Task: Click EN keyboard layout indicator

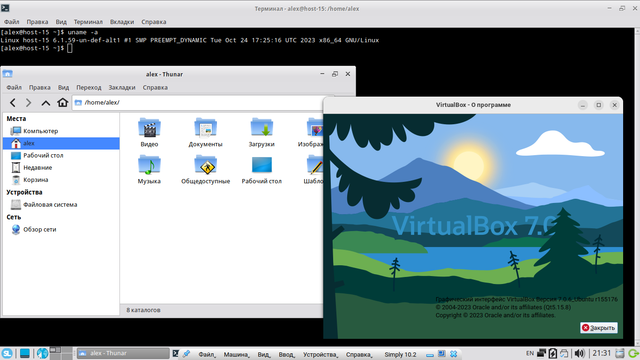Action: click(x=530, y=353)
